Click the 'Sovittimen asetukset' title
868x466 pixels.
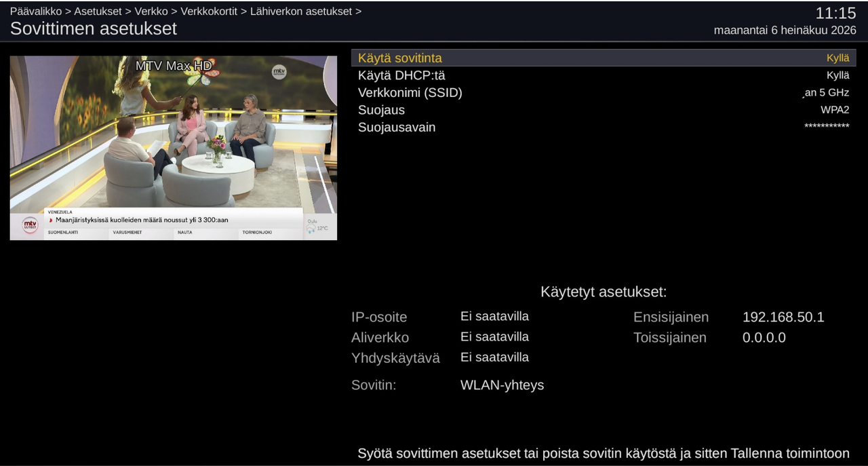(94, 28)
